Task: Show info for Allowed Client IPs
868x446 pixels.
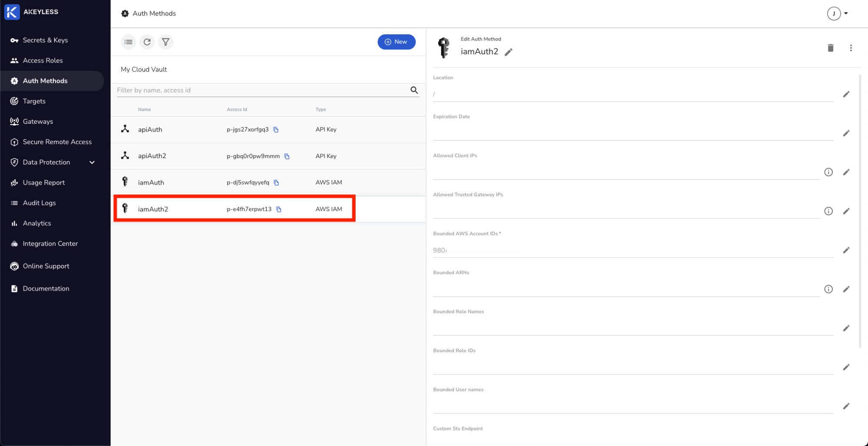Action: [x=828, y=172]
